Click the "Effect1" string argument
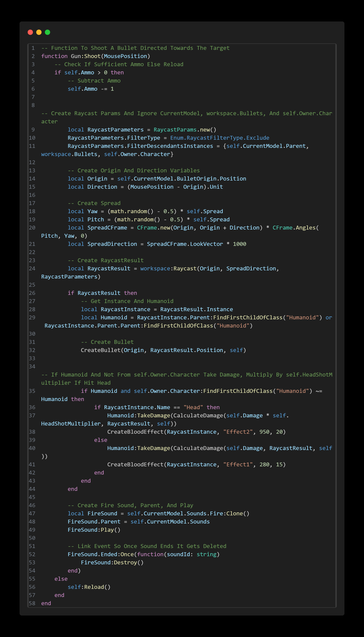Viewport: 364px width, 637px height. coord(238,464)
